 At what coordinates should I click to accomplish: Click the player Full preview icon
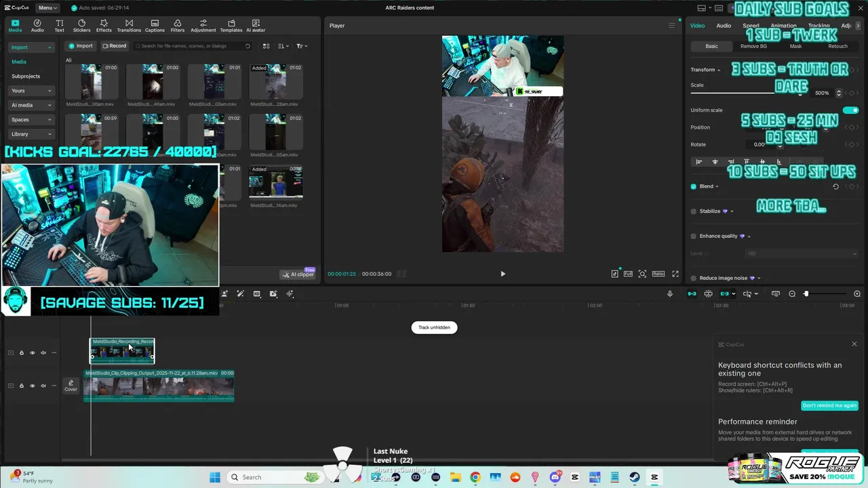pos(628,274)
